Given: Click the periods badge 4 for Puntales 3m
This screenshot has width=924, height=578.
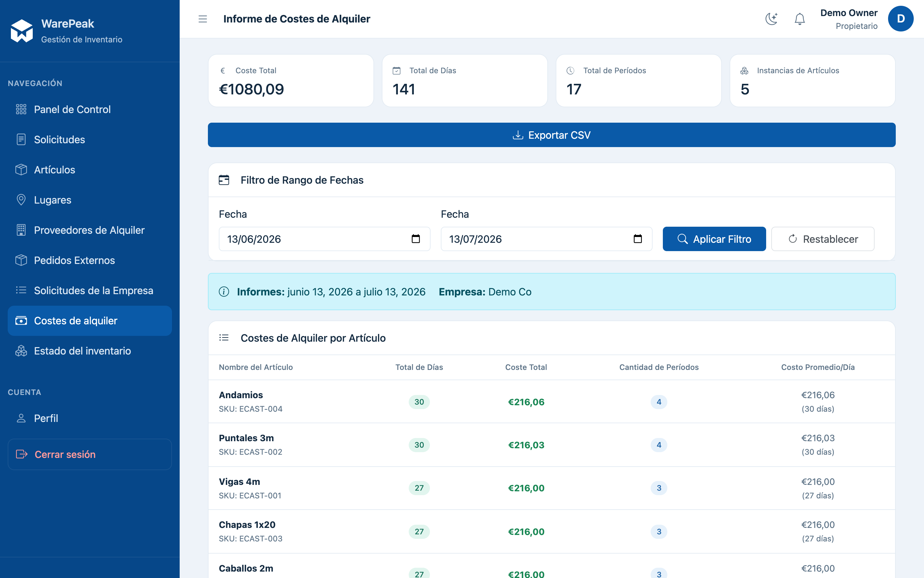Looking at the screenshot, I should tap(659, 445).
